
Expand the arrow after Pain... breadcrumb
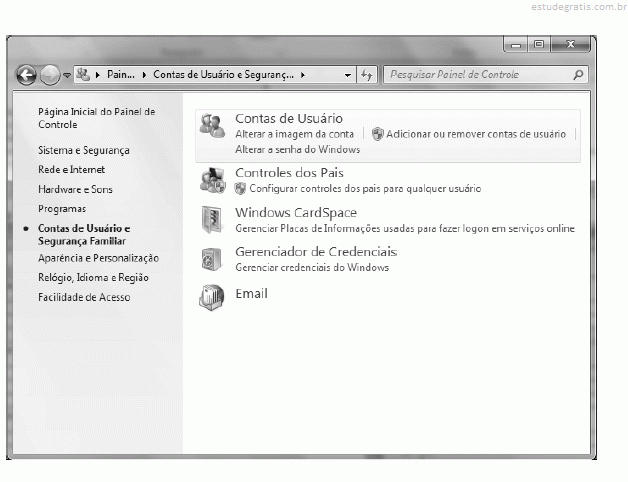point(144,75)
